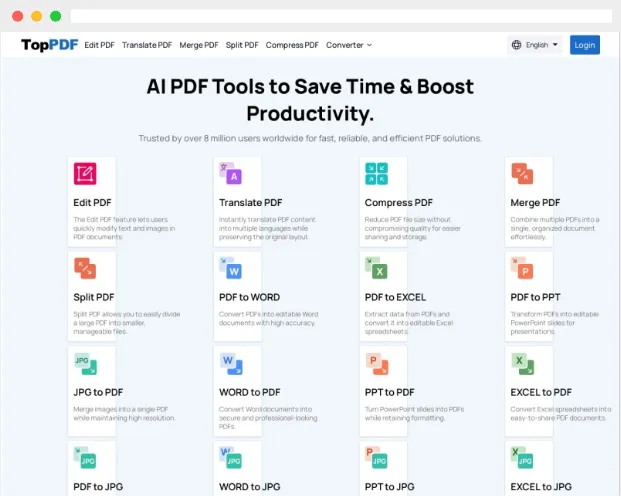The image size is (621, 496).
Task: Open the English language dropdown
Action: point(534,45)
